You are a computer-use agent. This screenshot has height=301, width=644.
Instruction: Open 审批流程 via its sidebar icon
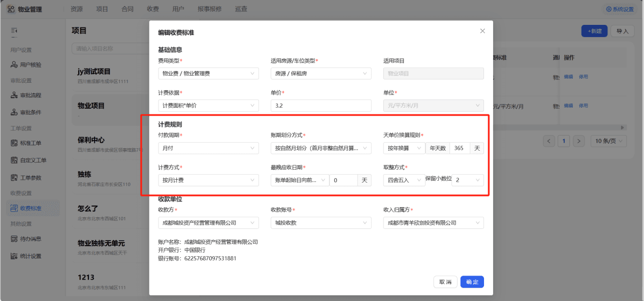(14, 95)
